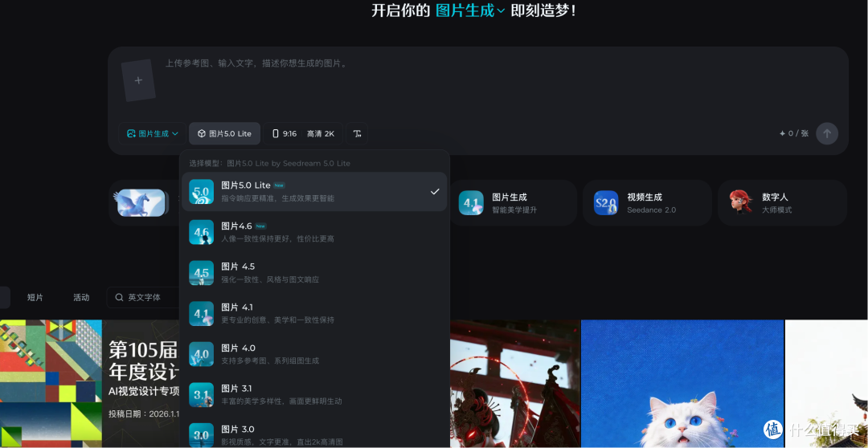Select the 图片 4.5 model option
This screenshot has width=868, height=448.
coord(314,273)
